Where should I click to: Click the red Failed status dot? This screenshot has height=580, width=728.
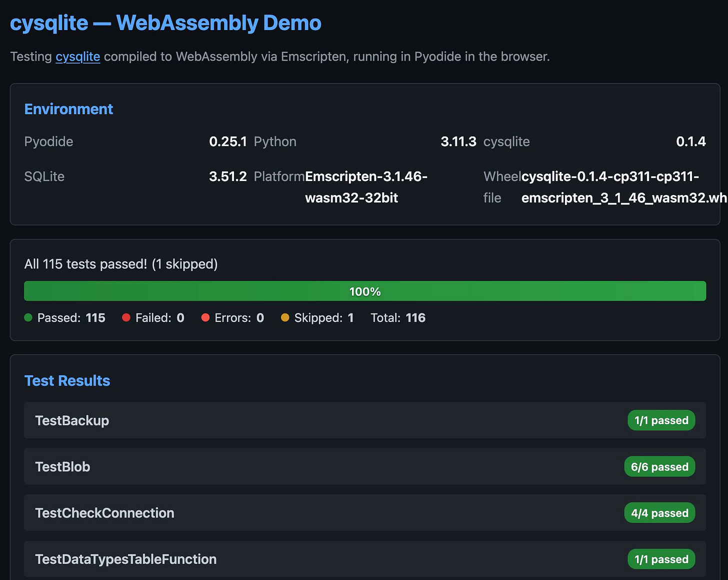tap(126, 317)
